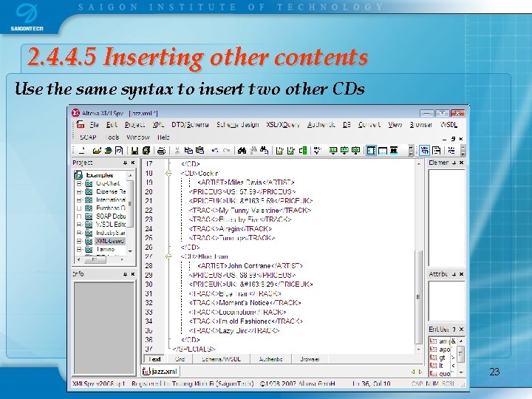Close the Elements panel
The image size is (532, 399).
tap(461, 163)
